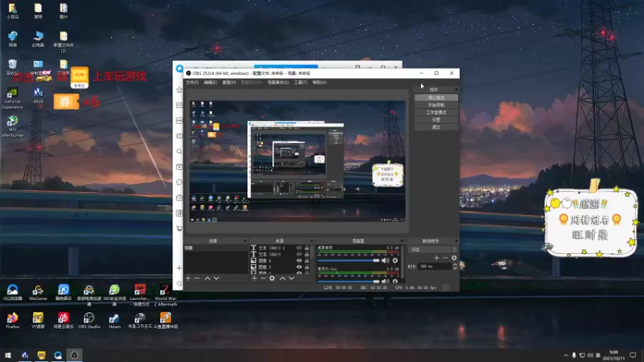Open the View menu in OBS
The image size is (644, 362).
point(229,83)
